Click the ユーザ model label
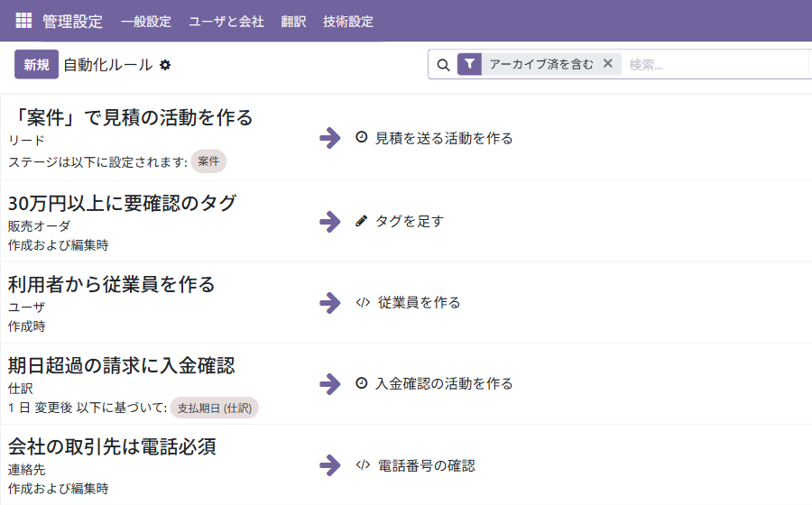Screen dimensions: 812x505 coord(27,308)
